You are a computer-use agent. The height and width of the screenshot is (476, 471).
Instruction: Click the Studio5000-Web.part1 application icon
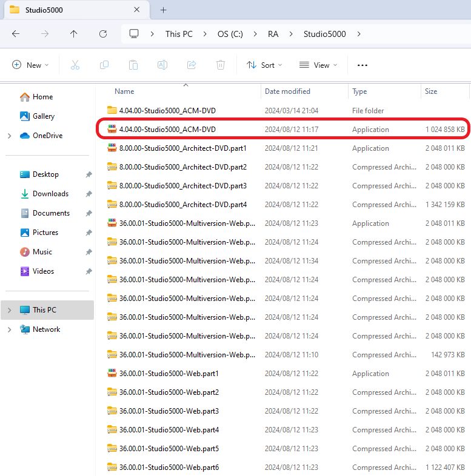click(112, 373)
